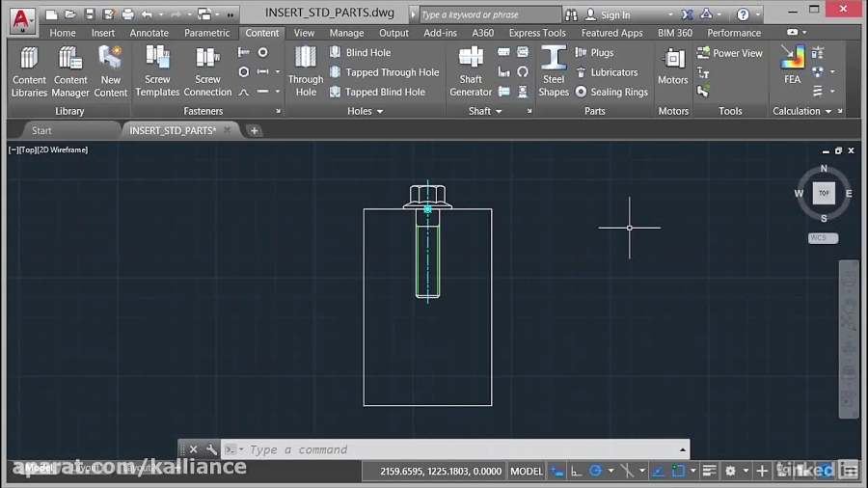Click the Plot printer icon
This screenshot has width=868, height=488.
click(128, 14)
